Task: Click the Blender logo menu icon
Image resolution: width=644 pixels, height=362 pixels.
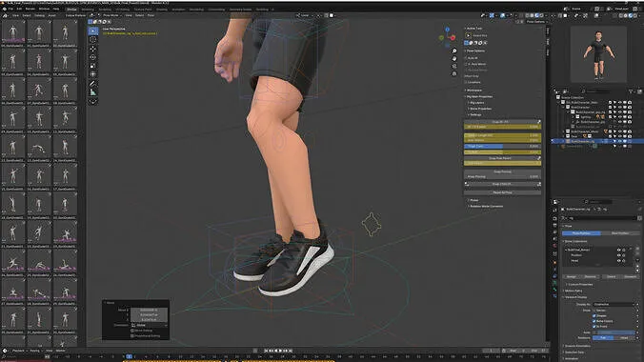Action: point(5,9)
